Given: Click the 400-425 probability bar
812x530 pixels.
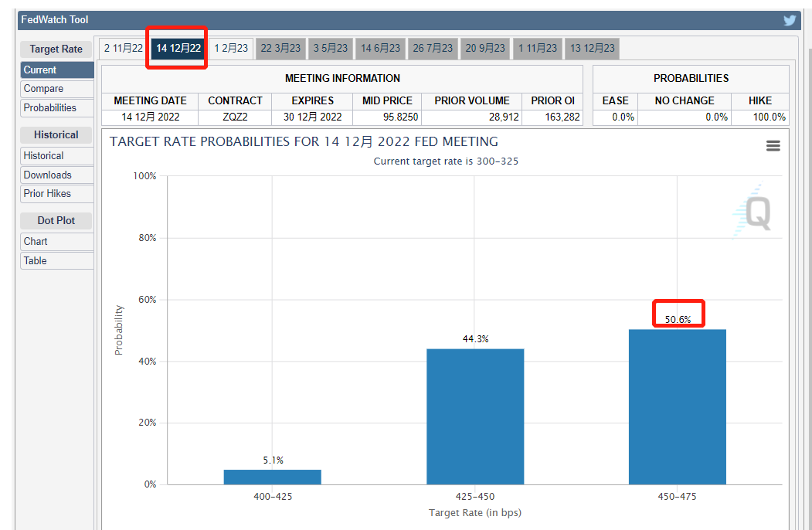Looking at the screenshot, I should (x=273, y=477).
